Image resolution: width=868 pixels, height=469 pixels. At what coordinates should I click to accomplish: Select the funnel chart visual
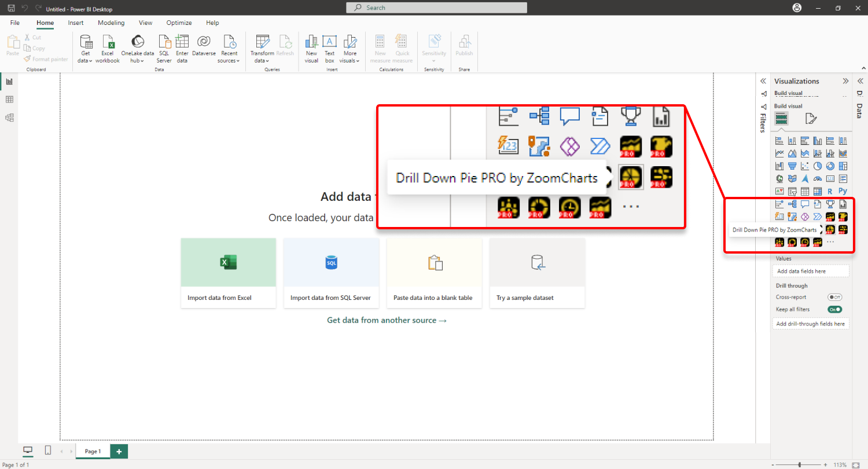(x=792, y=166)
